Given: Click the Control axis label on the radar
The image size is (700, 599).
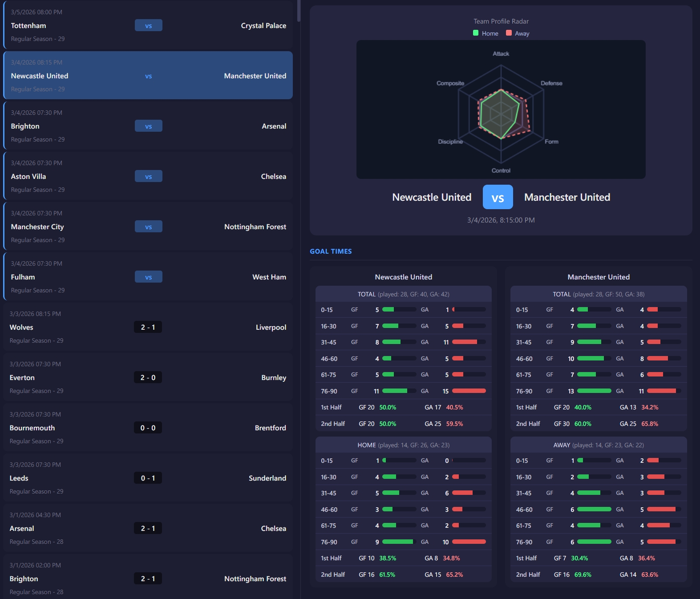Looking at the screenshot, I should 501,170.
